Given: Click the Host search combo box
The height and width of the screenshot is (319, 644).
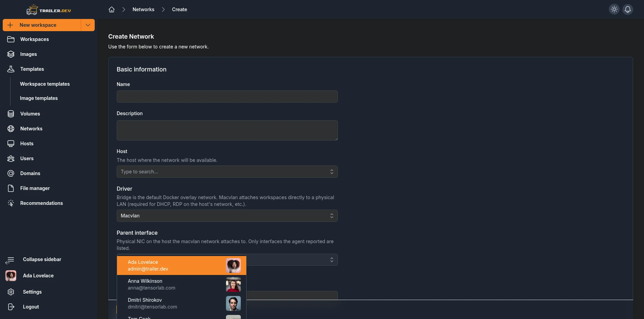Looking at the screenshot, I should click(x=227, y=172).
